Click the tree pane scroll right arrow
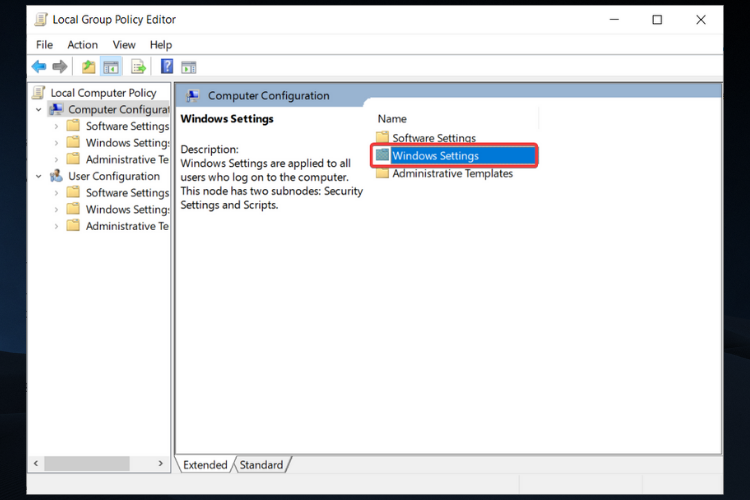Viewport: 750px width, 500px height. [161, 463]
